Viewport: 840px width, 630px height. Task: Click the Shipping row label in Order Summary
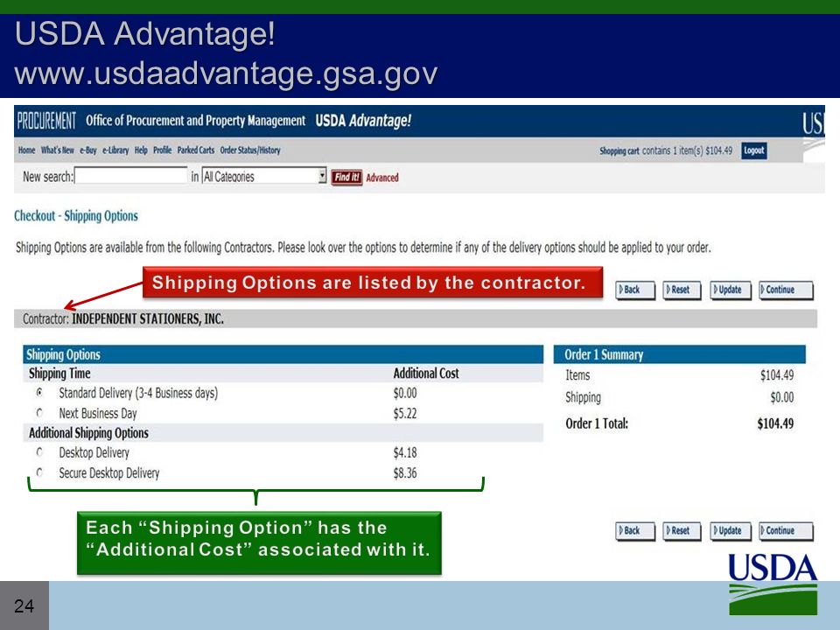coord(583,397)
